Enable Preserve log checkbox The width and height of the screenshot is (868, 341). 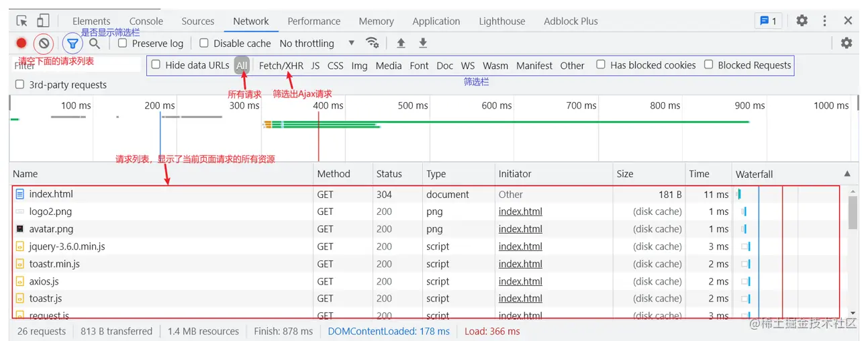click(123, 43)
